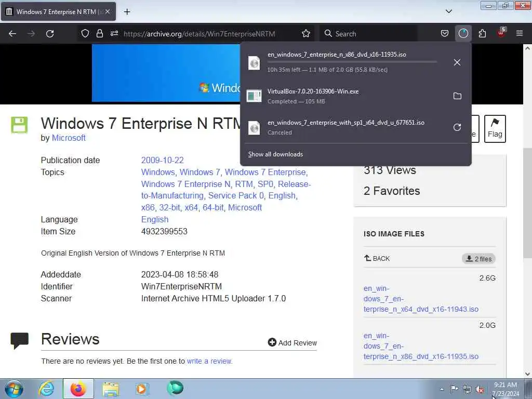Image resolution: width=532 pixels, height=399 pixels.
Task: Open site information via the padlock icon
Action: point(99,34)
